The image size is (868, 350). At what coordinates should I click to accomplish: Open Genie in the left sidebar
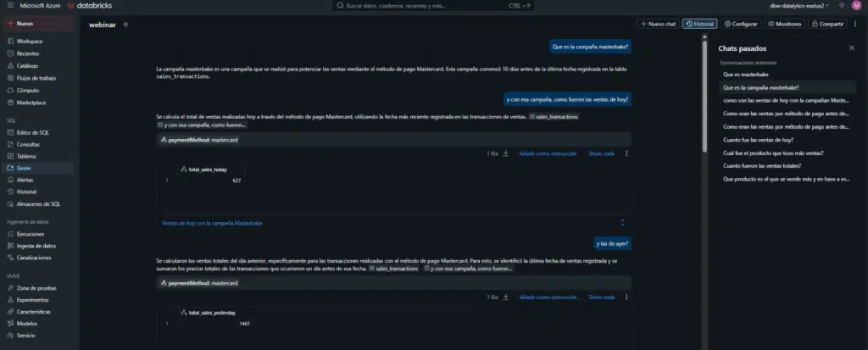coord(24,168)
